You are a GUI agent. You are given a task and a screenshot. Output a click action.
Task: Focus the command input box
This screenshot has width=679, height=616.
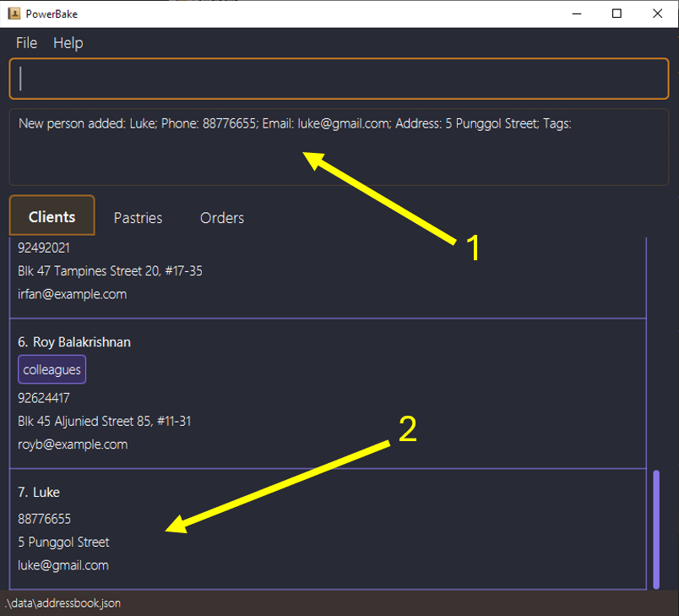338,79
